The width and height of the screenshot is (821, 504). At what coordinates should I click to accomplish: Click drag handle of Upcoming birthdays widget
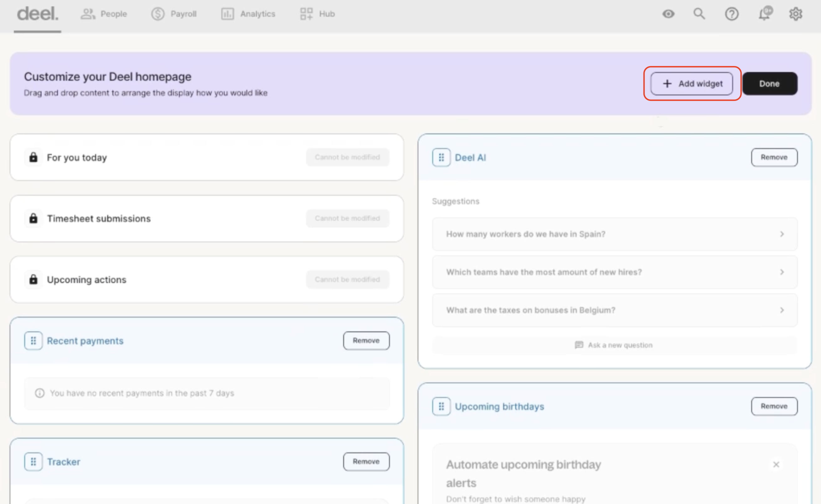[x=441, y=406]
